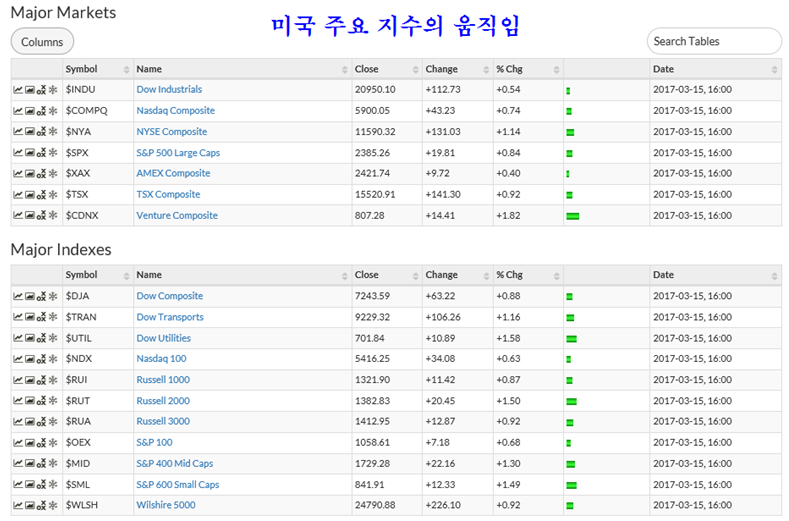
Task: Click the green change bar for Venture Composite
Action: click(573, 216)
